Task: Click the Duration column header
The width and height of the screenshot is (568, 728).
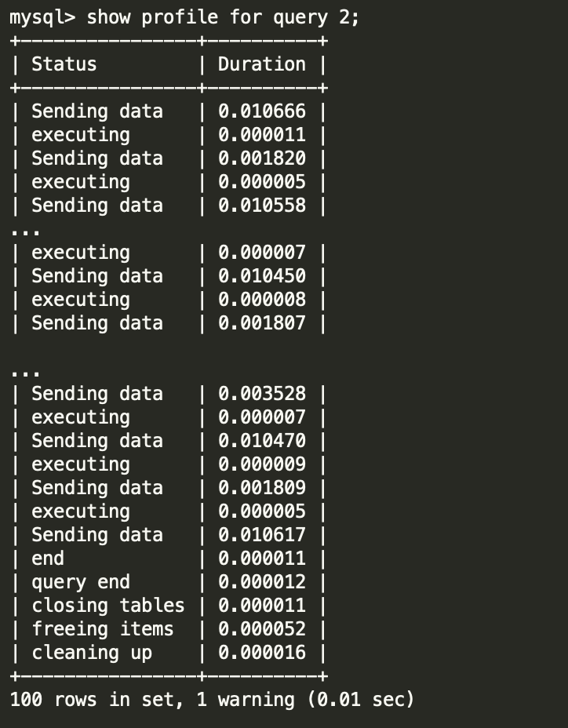Action: click(x=261, y=64)
